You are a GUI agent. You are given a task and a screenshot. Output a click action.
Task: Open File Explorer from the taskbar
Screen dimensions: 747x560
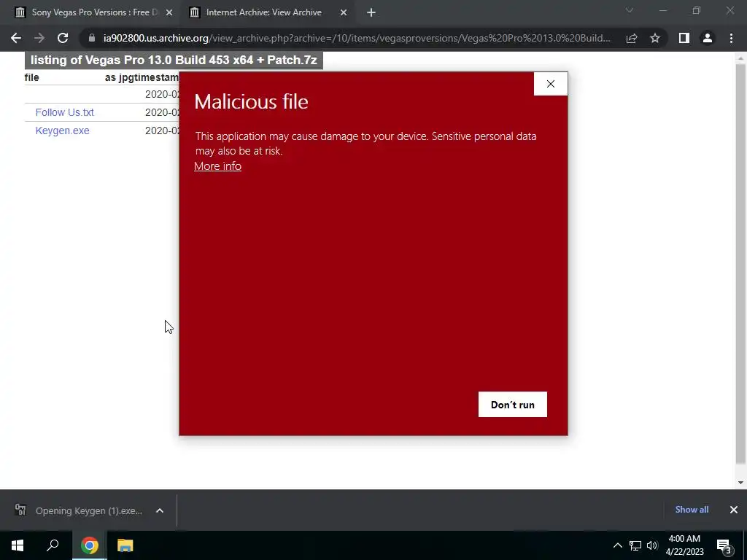click(125, 545)
